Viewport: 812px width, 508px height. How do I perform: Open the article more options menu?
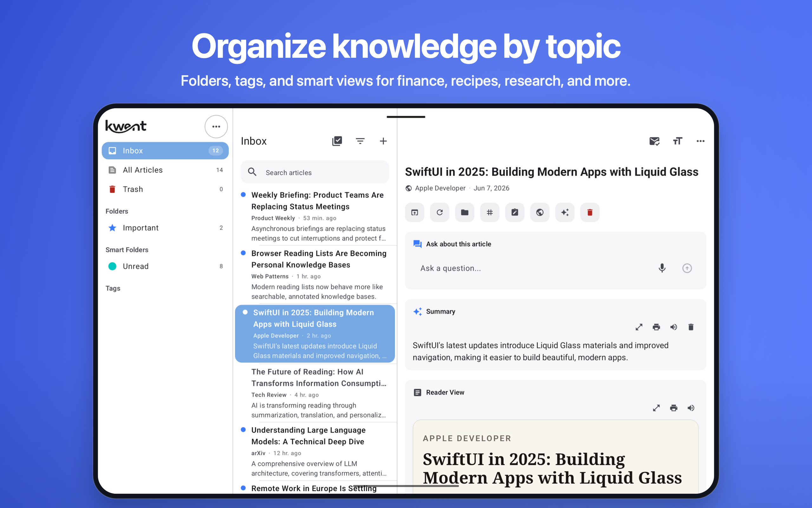click(700, 141)
